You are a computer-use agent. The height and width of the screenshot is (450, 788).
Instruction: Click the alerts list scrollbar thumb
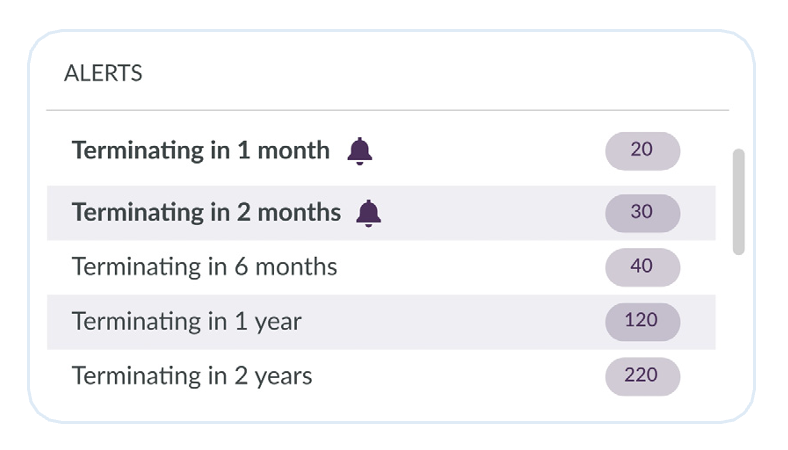tap(738, 202)
